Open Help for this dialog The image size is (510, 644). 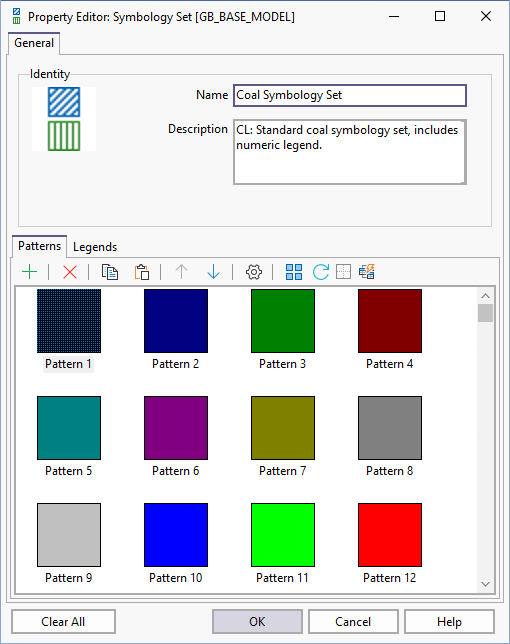(449, 622)
